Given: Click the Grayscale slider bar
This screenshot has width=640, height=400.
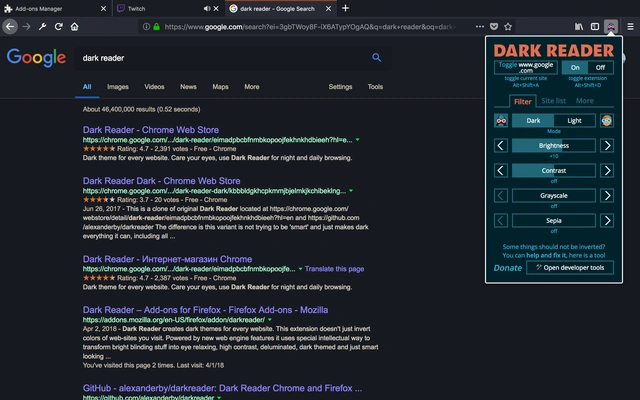Looking at the screenshot, I should [x=554, y=196].
